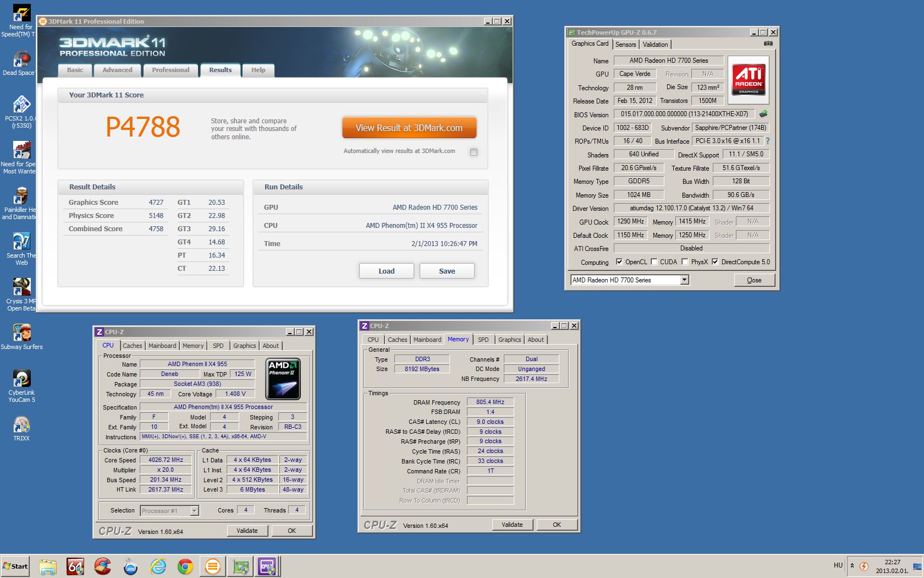Switch to the GPU-Z taskbar button
The width and height of the screenshot is (924, 578).
pyautogui.click(x=240, y=566)
